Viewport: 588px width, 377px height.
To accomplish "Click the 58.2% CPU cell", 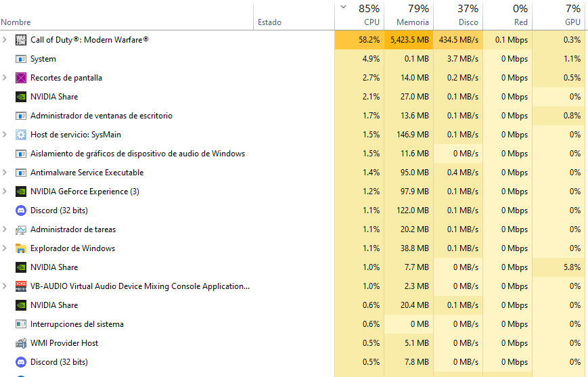I will (359, 40).
